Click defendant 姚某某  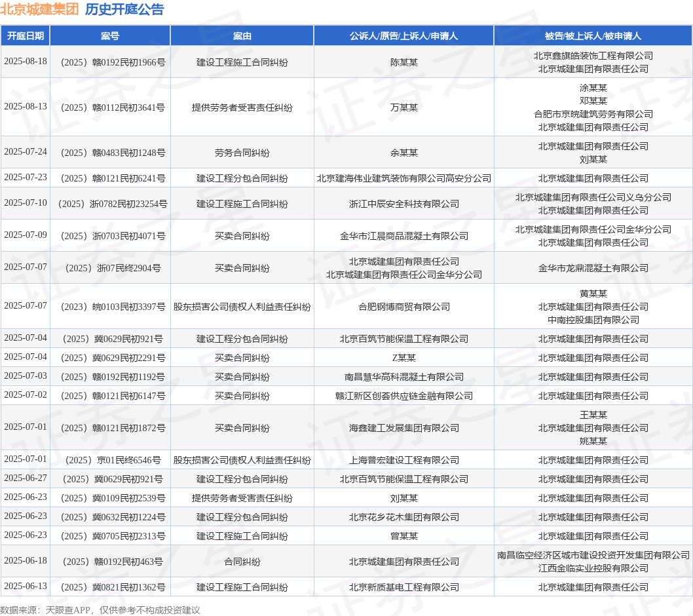click(x=593, y=441)
